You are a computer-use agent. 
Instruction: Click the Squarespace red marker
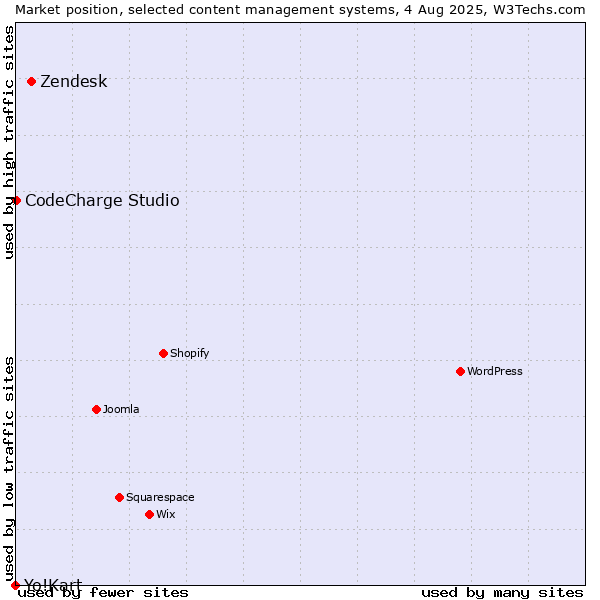tap(119, 497)
